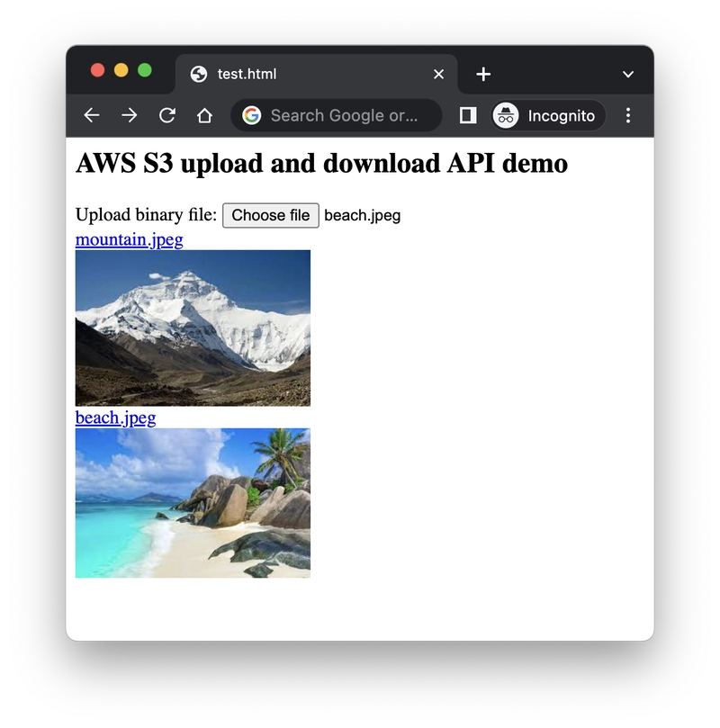This screenshot has width=720, height=728.
Task: Click the Upload binary file label
Action: coord(146,215)
